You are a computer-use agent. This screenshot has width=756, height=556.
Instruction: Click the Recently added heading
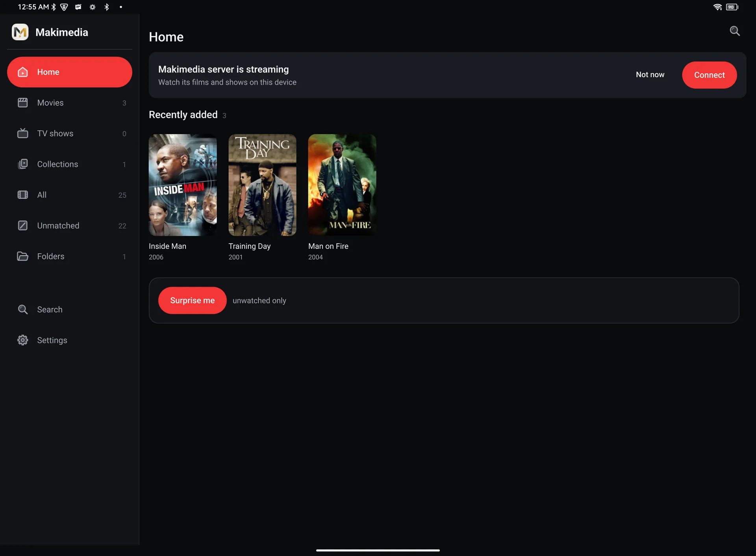point(183,115)
